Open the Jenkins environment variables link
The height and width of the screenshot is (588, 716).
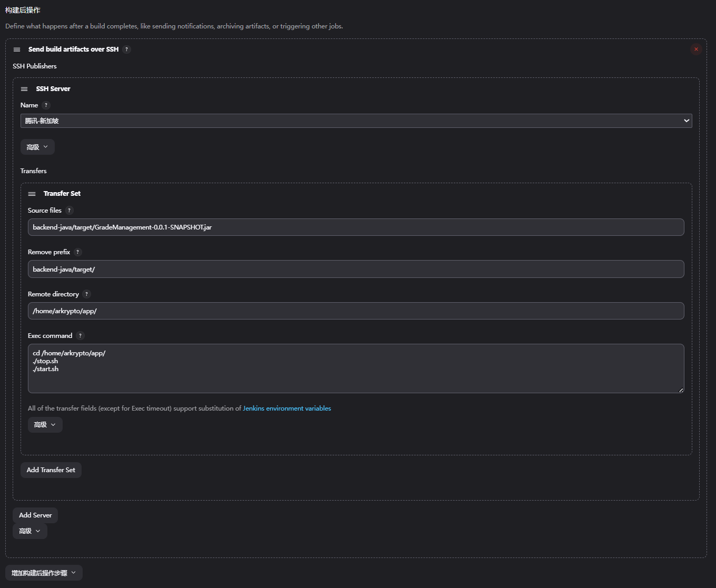click(287, 408)
